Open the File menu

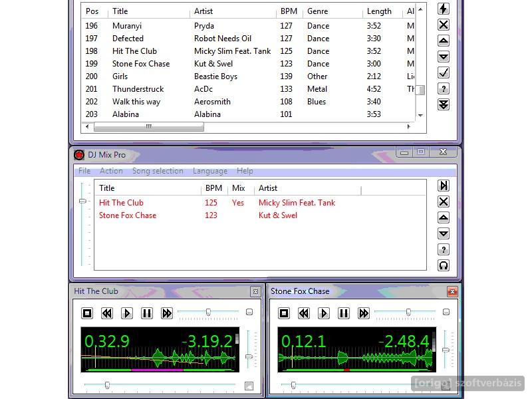click(x=84, y=171)
